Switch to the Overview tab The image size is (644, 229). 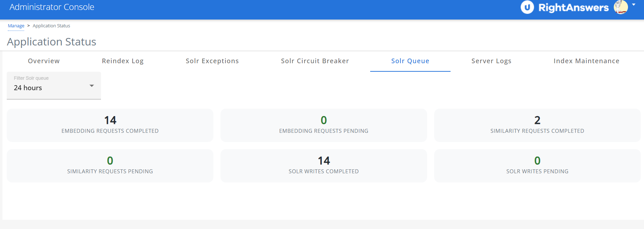click(44, 61)
